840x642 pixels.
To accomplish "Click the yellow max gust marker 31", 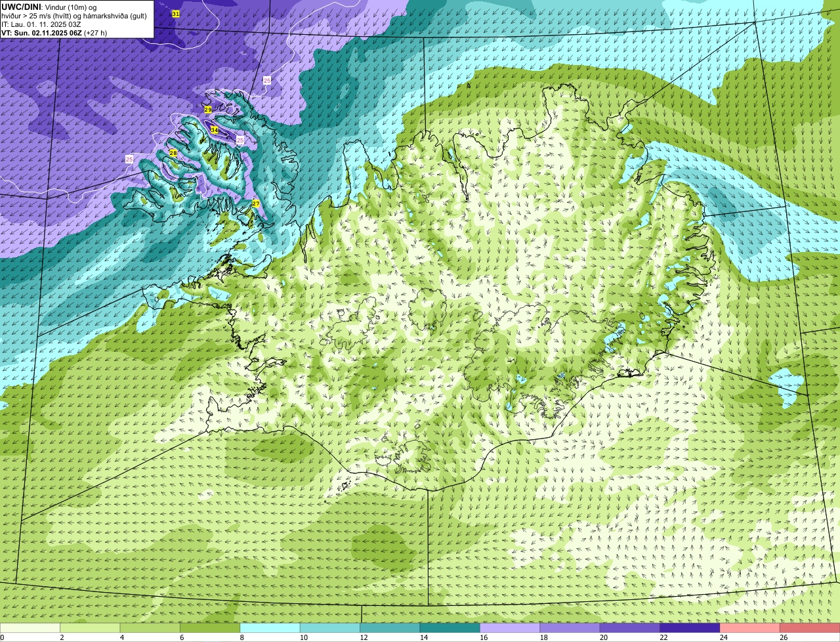I will [x=176, y=14].
